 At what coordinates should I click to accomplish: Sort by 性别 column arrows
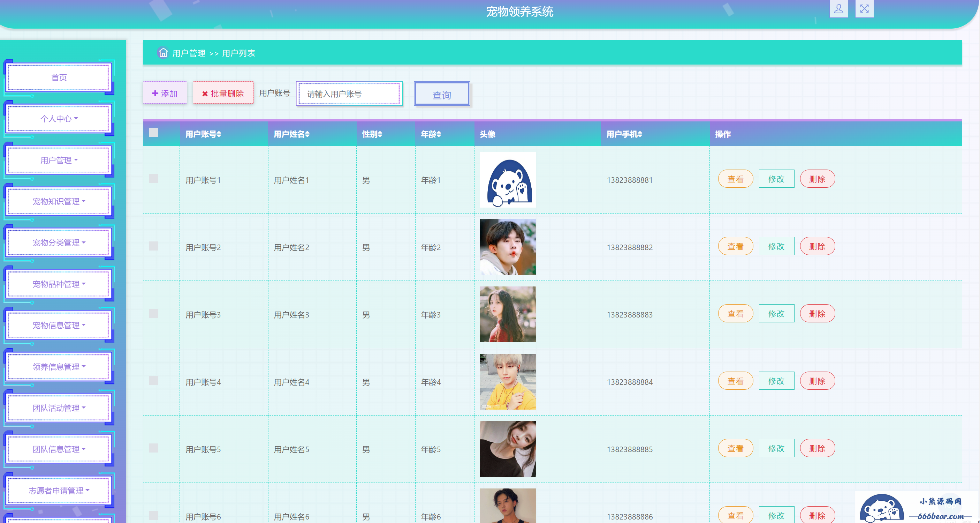pyautogui.click(x=380, y=134)
